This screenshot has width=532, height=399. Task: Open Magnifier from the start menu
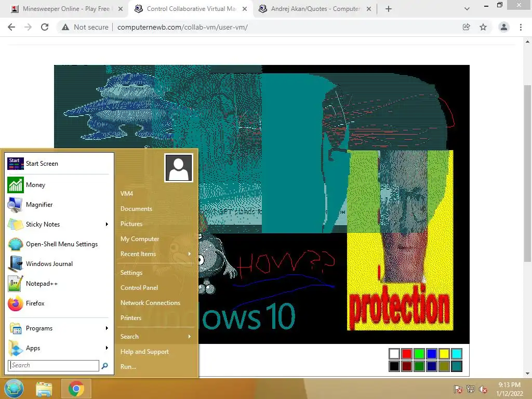(59, 205)
